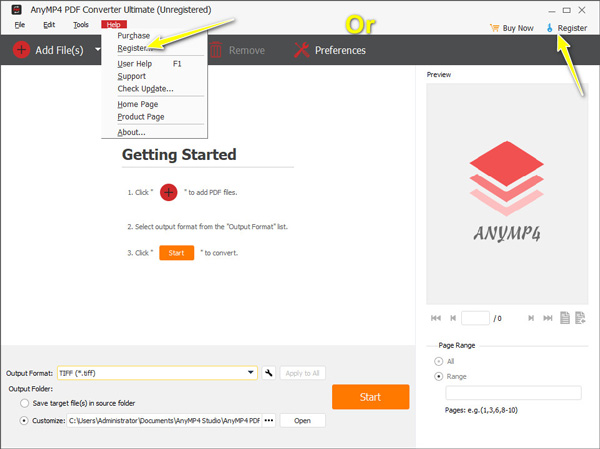Select the All page range option
The height and width of the screenshot is (449, 600).
[x=439, y=361]
